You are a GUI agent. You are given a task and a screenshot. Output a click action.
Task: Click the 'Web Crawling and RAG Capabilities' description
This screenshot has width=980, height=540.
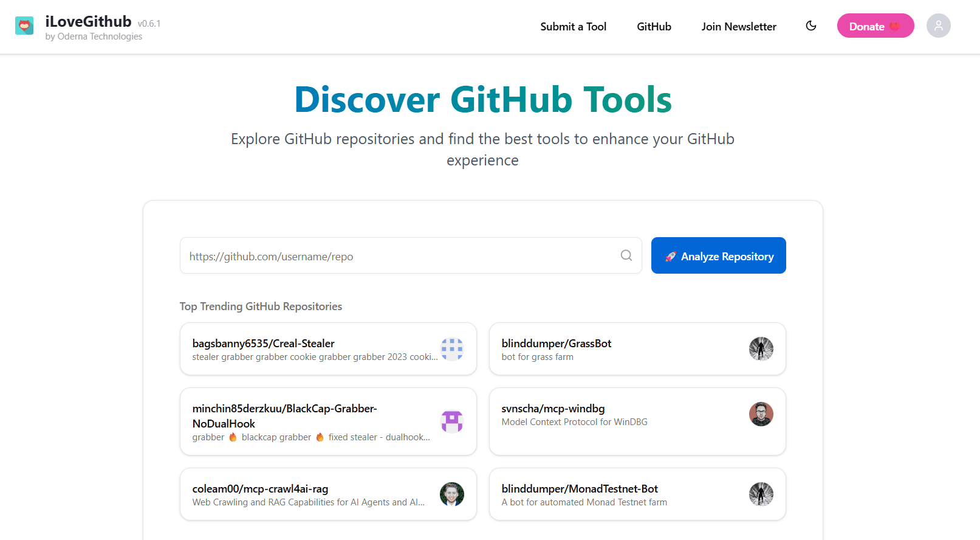point(309,502)
